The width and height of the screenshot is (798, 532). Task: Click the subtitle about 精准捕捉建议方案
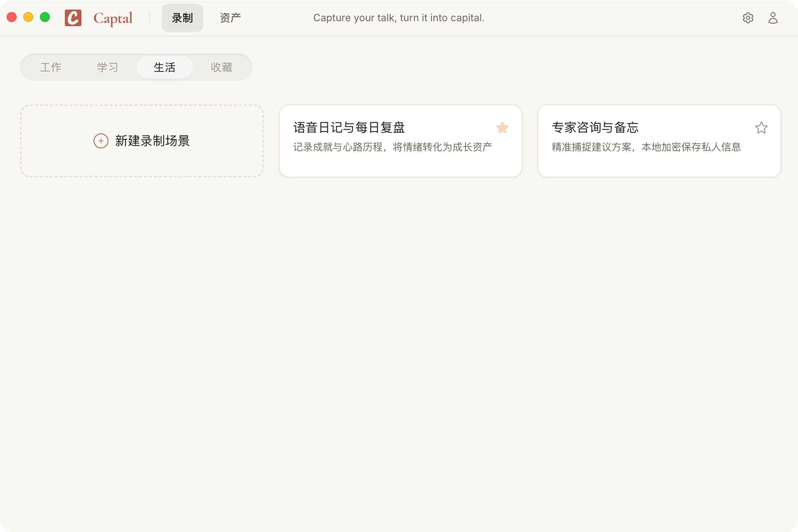coord(646,147)
